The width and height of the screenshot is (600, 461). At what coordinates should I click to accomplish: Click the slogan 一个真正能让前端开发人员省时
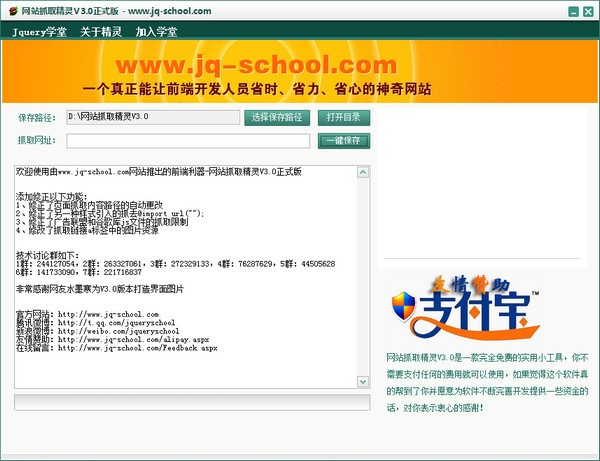(x=257, y=89)
